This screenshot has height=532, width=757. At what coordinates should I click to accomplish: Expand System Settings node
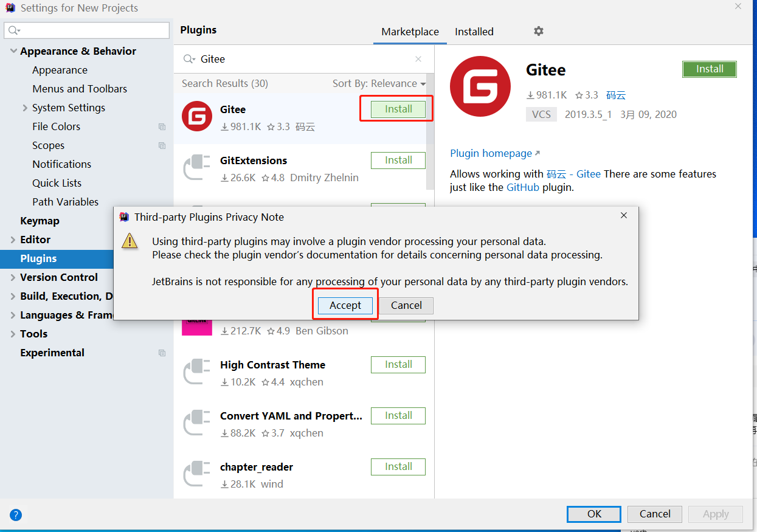[25, 108]
